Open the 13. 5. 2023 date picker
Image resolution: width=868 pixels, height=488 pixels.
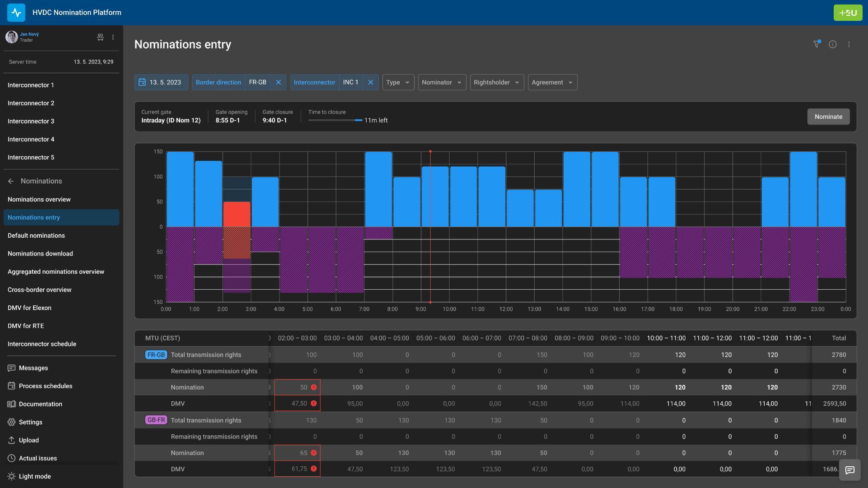point(161,82)
